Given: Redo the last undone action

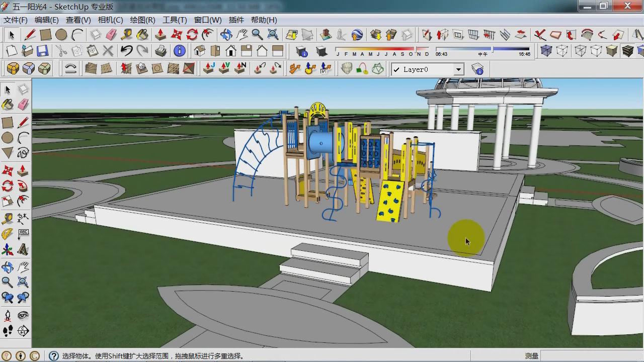Looking at the screenshot, I should 142,51.
